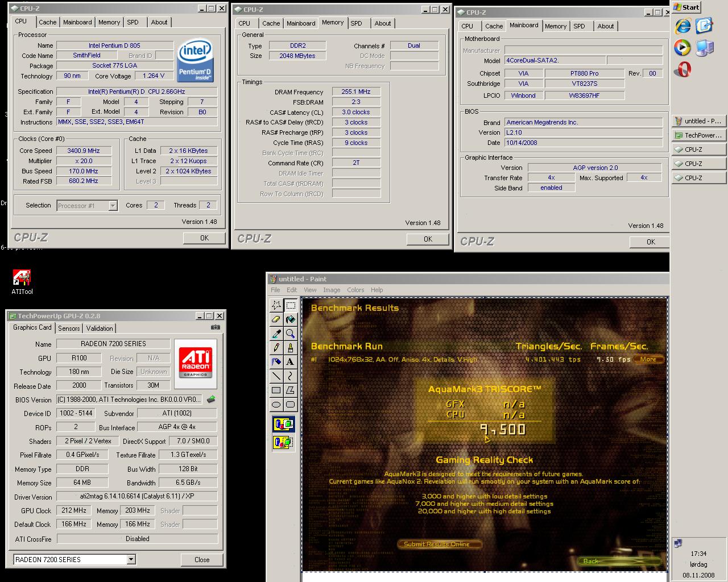Open the Validation tab in GPU-Z
The image size is (728, 582).
(x=100, y=329)
